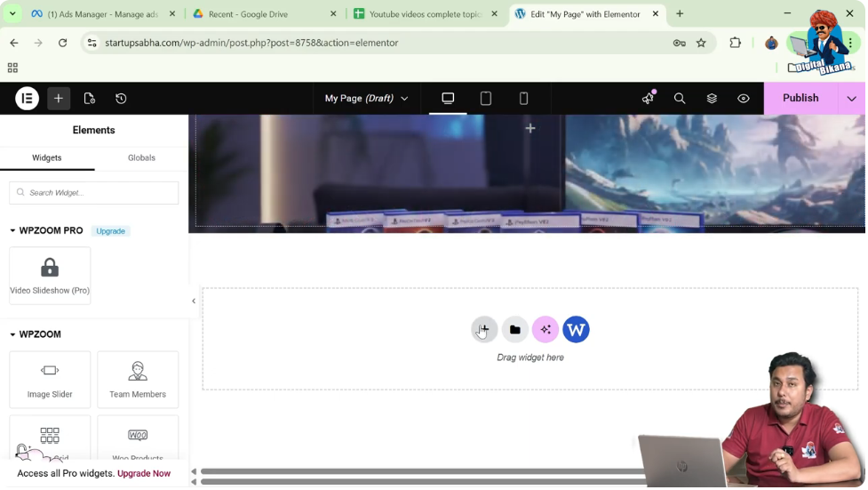Collapse the WPZOOM PRO section

(x=46, y=230)
